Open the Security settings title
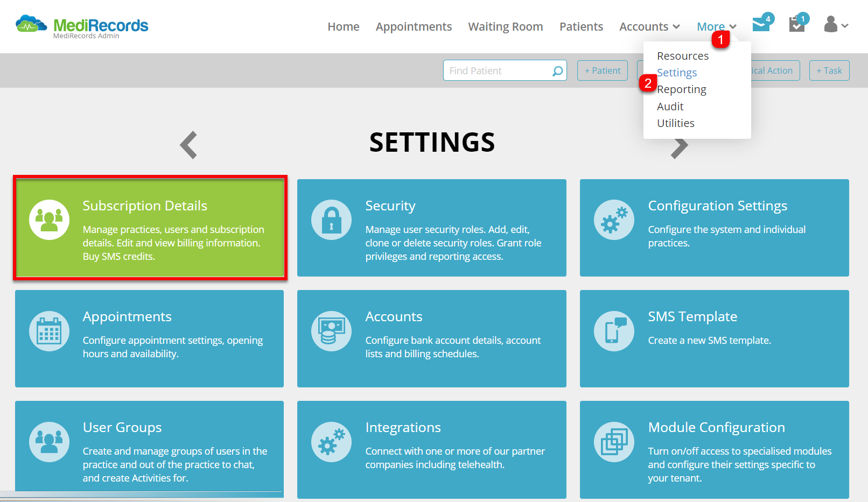 point(390,206)
